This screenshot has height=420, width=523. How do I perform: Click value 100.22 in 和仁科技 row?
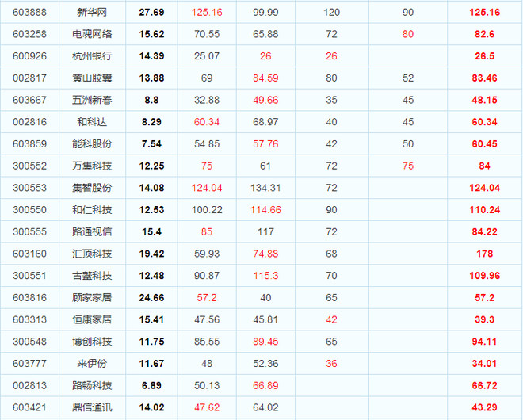[207, 210]
